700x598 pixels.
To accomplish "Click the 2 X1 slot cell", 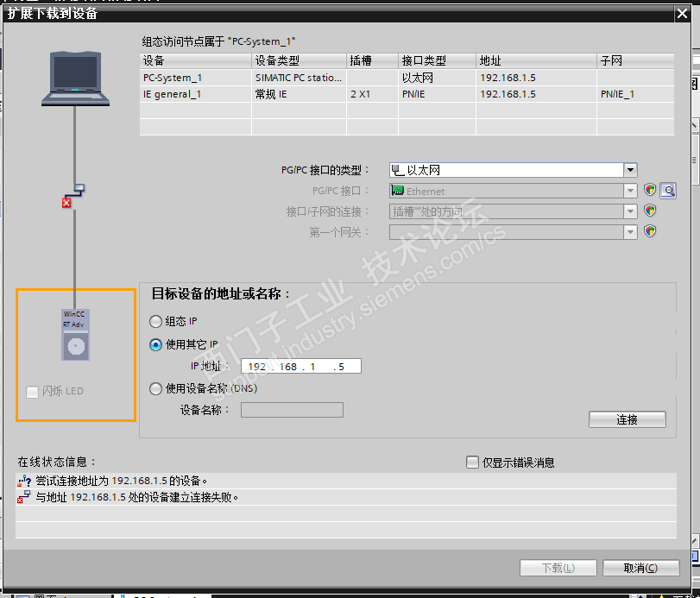I will coord(372,94).
